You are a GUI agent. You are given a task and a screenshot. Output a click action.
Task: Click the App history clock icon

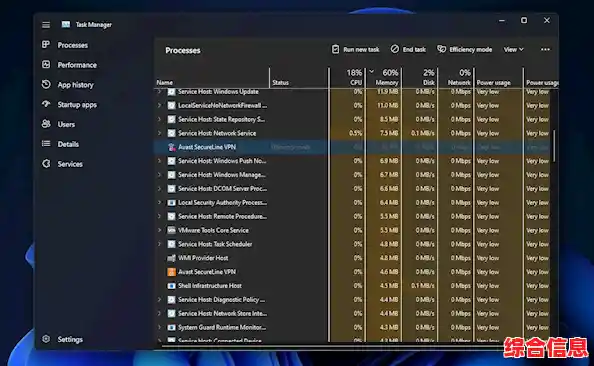(46, 84)
